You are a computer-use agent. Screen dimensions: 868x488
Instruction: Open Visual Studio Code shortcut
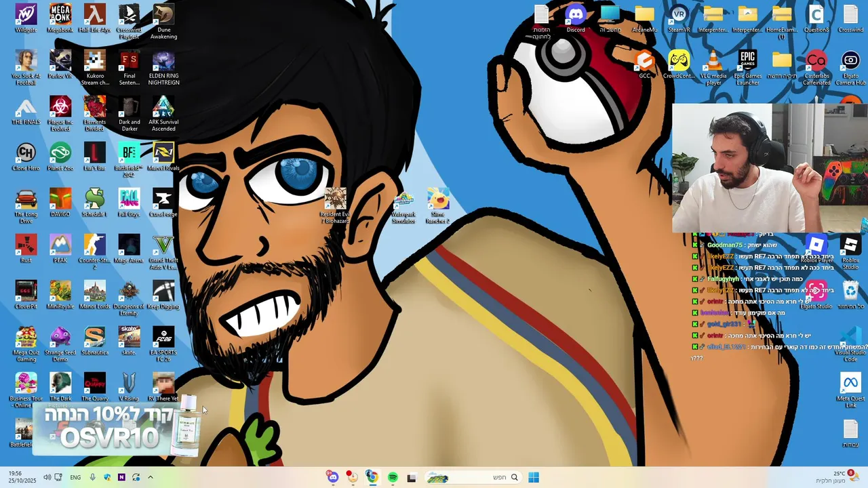tap(850, 344)
